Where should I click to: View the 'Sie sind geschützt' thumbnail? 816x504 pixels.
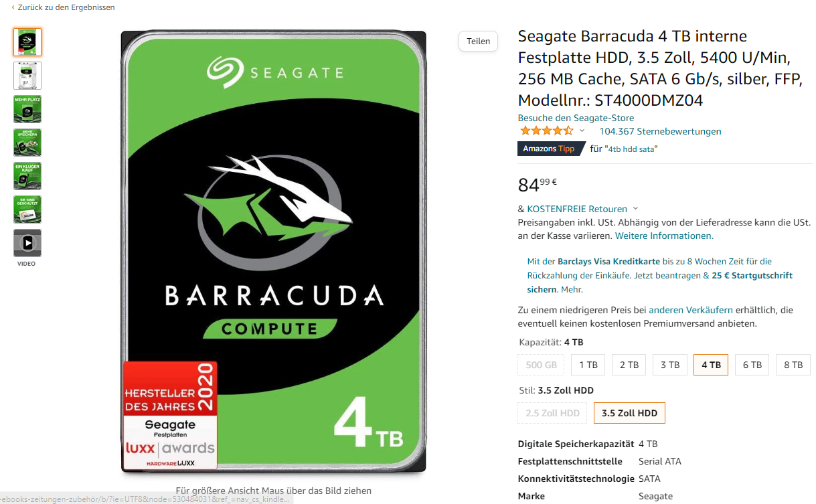point(27,209)
